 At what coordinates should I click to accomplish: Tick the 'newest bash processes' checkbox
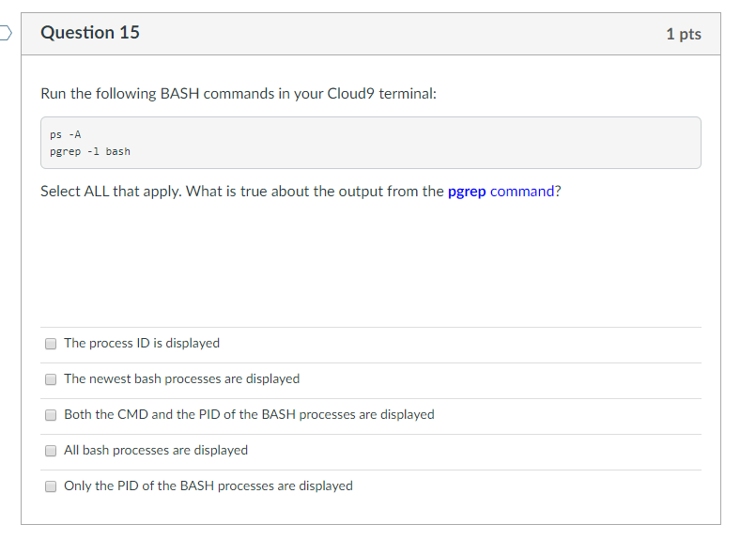click(51, 379)
